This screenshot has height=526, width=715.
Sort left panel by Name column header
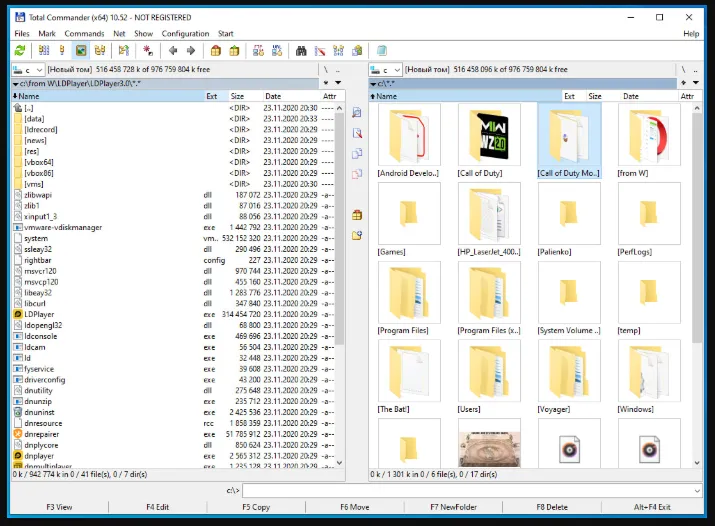pos(108,96)
